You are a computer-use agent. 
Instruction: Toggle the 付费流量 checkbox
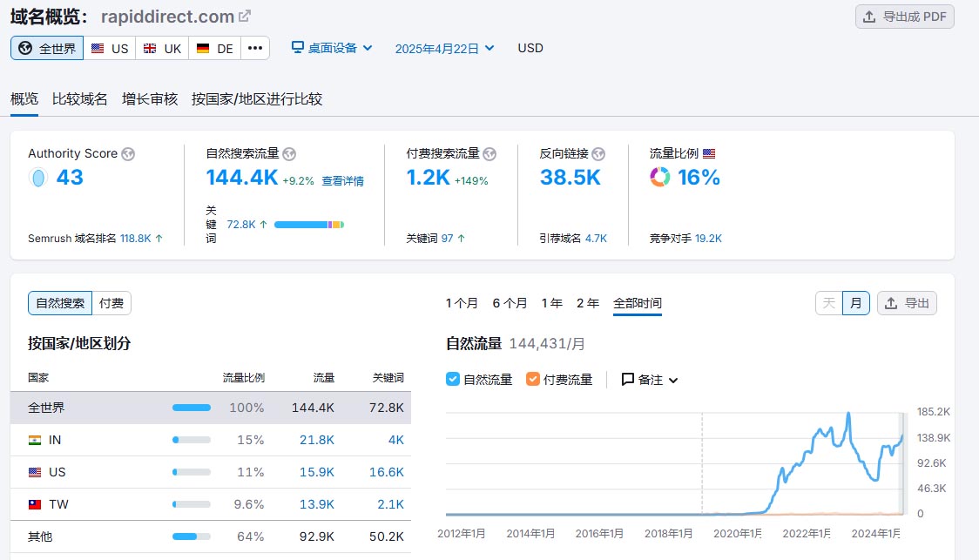(532, 379)
